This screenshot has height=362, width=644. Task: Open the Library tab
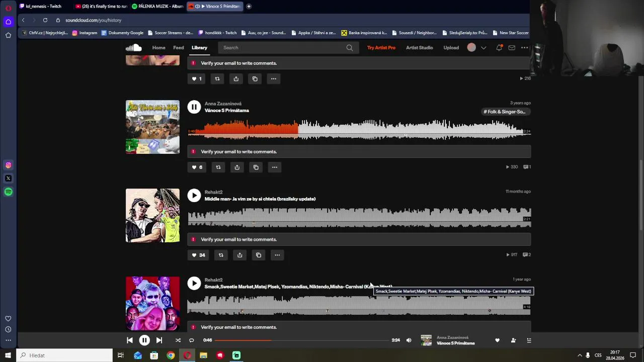199,48
